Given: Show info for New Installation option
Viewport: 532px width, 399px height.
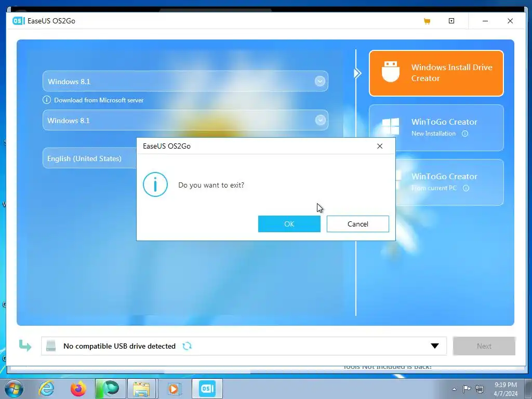Looking at the screenshot, I should (465, 134).
